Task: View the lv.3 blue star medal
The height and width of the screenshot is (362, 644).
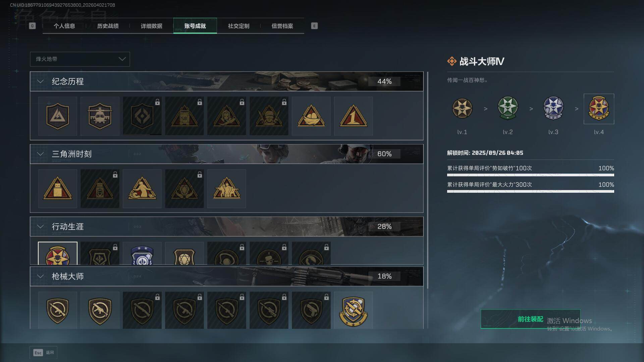Action: click(x=553, y=108)
